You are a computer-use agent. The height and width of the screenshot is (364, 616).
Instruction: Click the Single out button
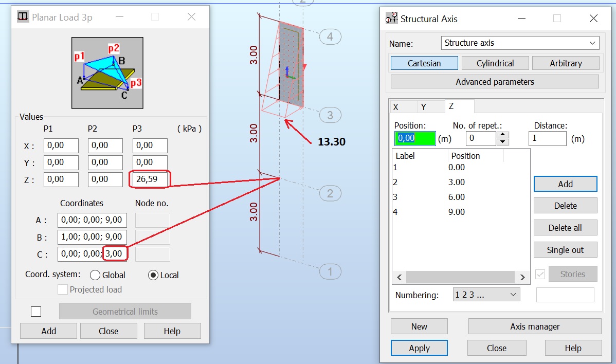[x=565, y=249]
